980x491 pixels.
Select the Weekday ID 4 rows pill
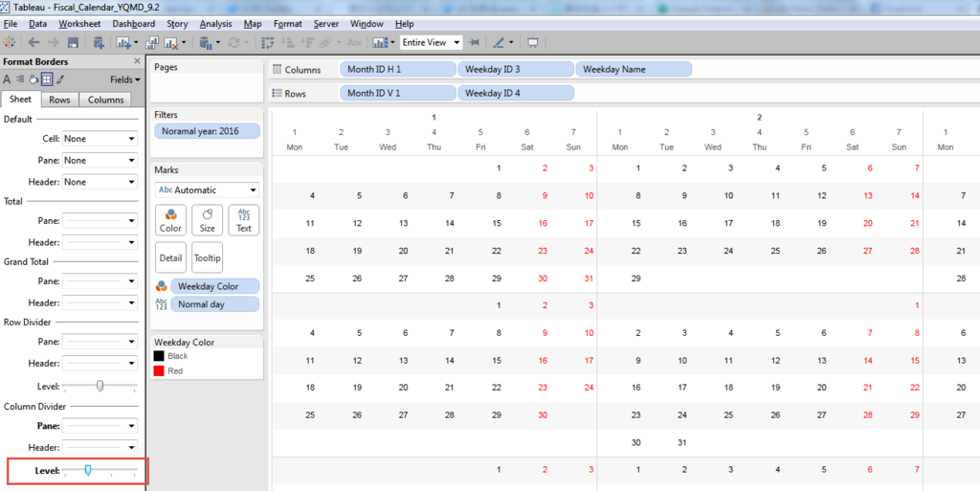[516, 93]
